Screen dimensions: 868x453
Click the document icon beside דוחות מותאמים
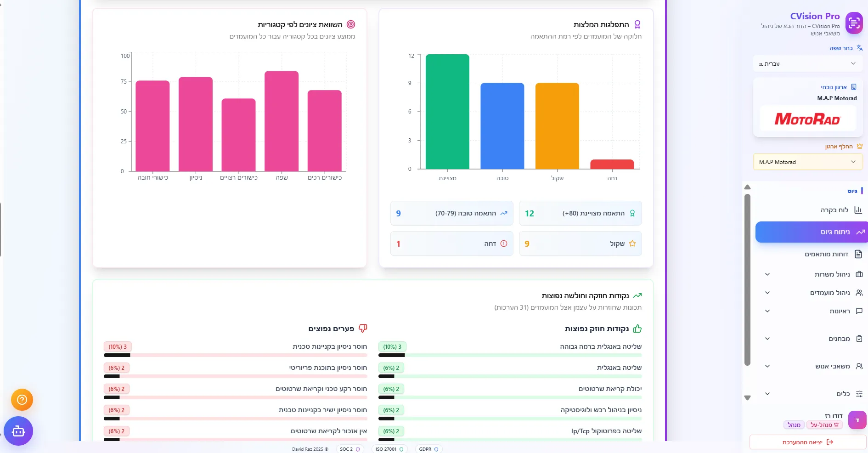coord(858,254)
